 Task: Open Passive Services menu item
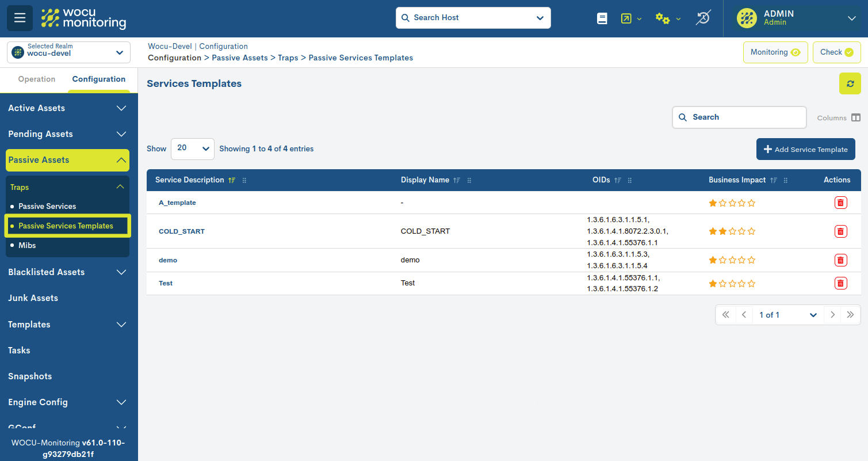click(x=47, y=206)
